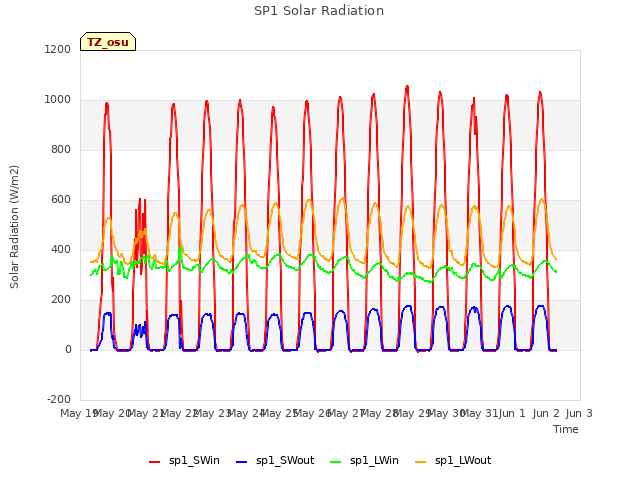Click the red sp1_SWin legend swatch
Viewport: 640px width, 480px height.
155,462
